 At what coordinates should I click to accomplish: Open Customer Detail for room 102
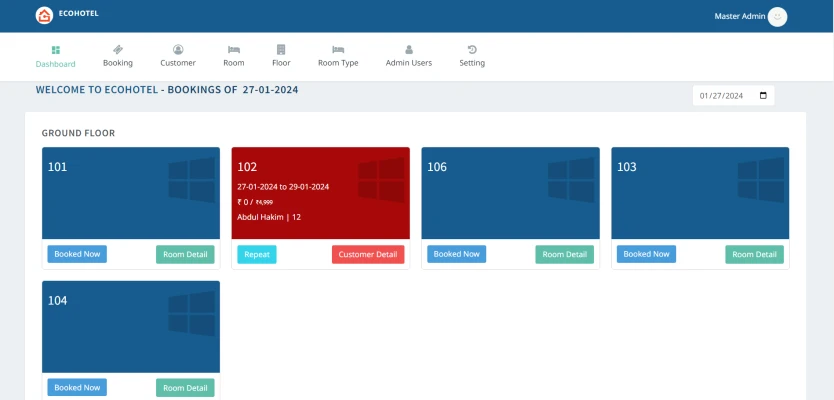point(368,254)
